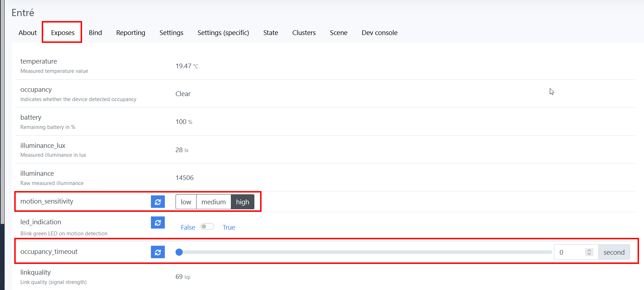Screen dimensions: 644x290
Task: Click the occupancy_timeout stepper arrows
Action: coord(589,252)
